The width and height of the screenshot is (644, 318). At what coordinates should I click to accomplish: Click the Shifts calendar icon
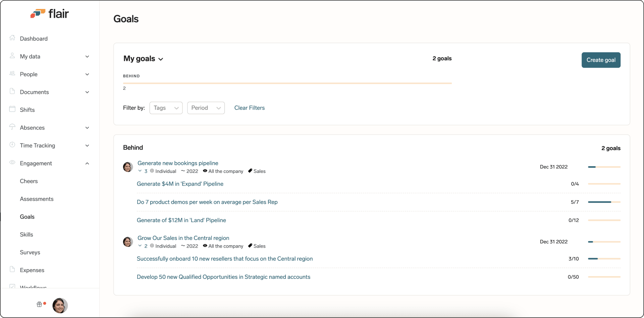[x=12, y=109]
